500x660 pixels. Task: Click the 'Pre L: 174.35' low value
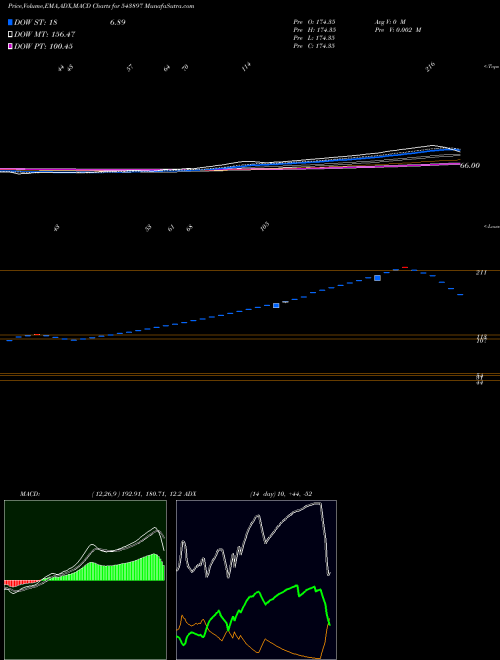pos(314,38)
